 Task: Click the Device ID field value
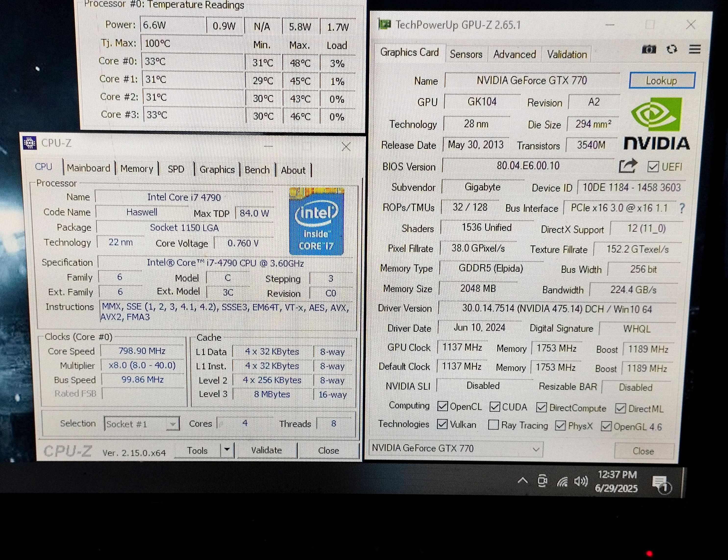631,188
